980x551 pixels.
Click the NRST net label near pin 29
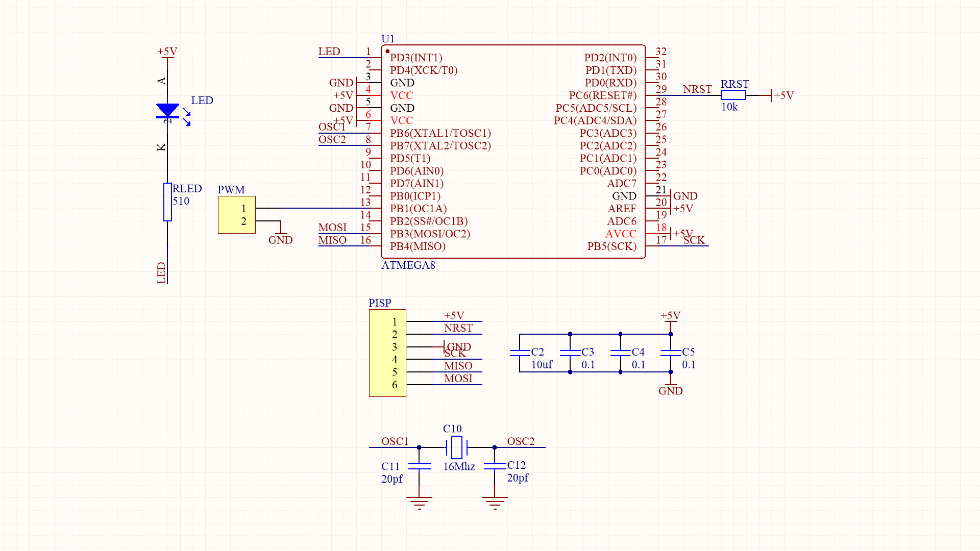[x=698, y=89]
